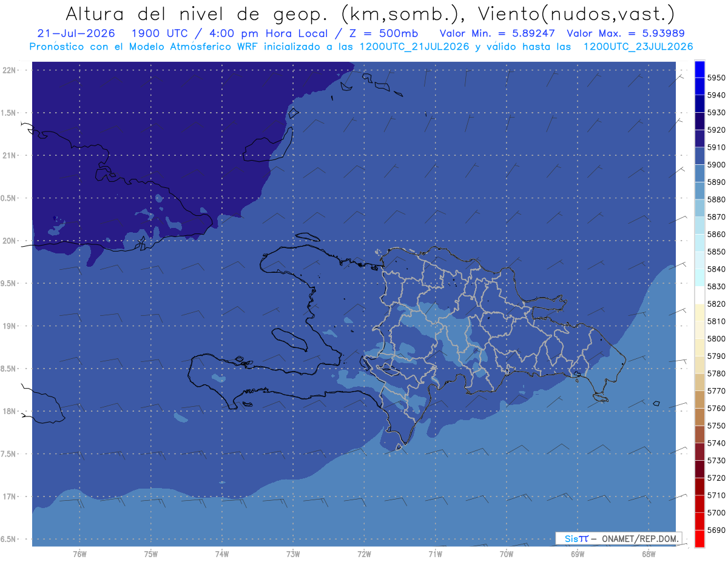Click the 73W longitude label
The width and height of the screenshot is (728, 562).
[x=293, y=554]
